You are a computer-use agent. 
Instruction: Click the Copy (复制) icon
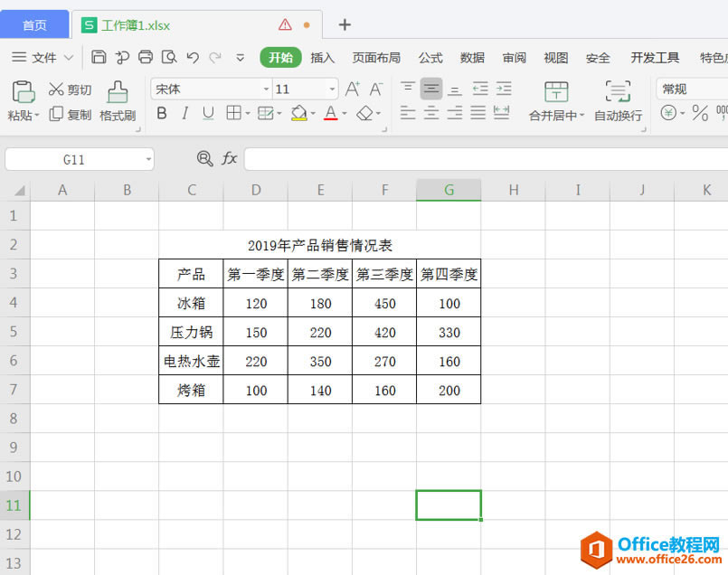56,114
